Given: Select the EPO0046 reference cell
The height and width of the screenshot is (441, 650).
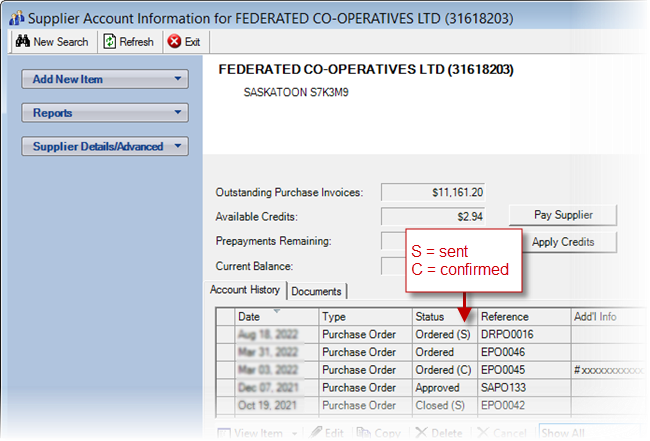Looking at the screenshot, I should point(524,352).
